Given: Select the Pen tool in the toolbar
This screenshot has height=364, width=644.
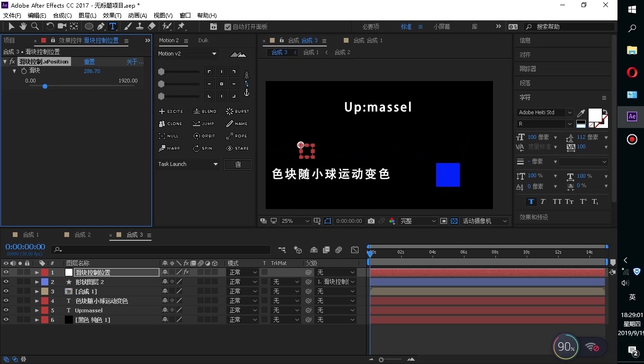Looking at the screenshot, I should tap(100, 27).
